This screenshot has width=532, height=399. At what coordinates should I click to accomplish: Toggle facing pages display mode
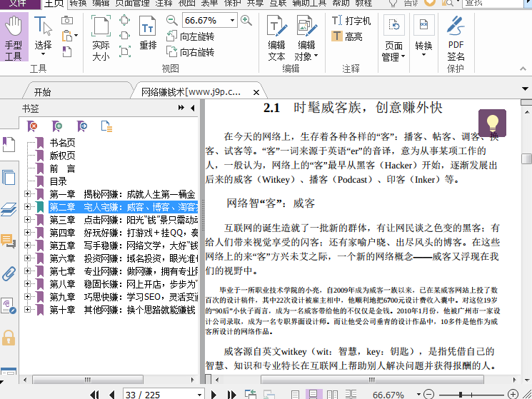tap(332, 394)
